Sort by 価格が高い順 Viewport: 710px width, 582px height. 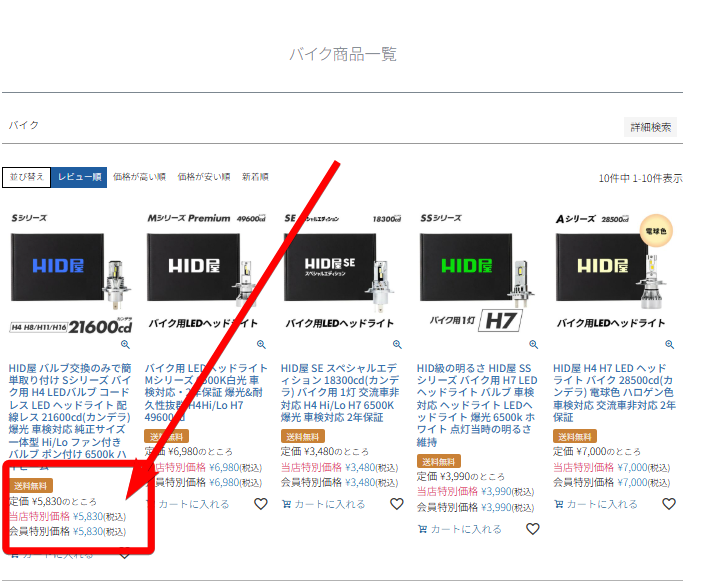click(x=138, y=177)
